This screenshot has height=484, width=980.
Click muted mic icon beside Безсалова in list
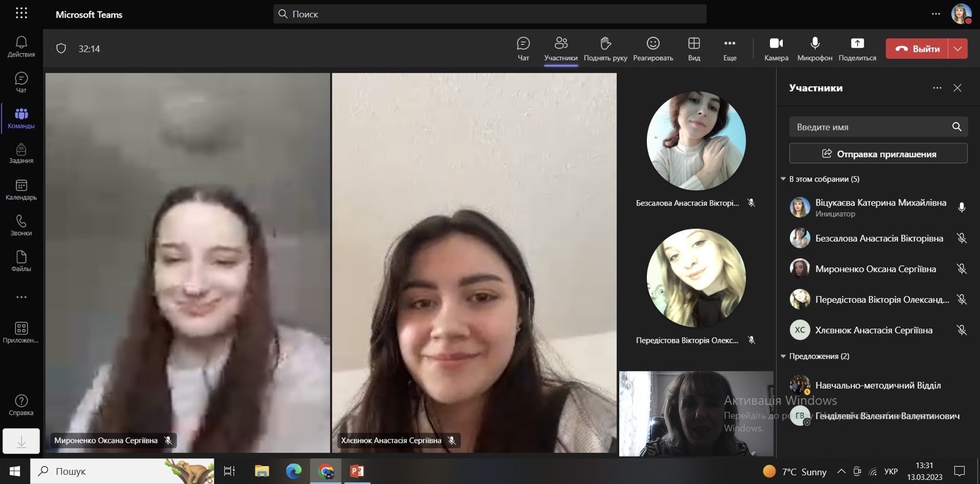click(x=962, y=238)
